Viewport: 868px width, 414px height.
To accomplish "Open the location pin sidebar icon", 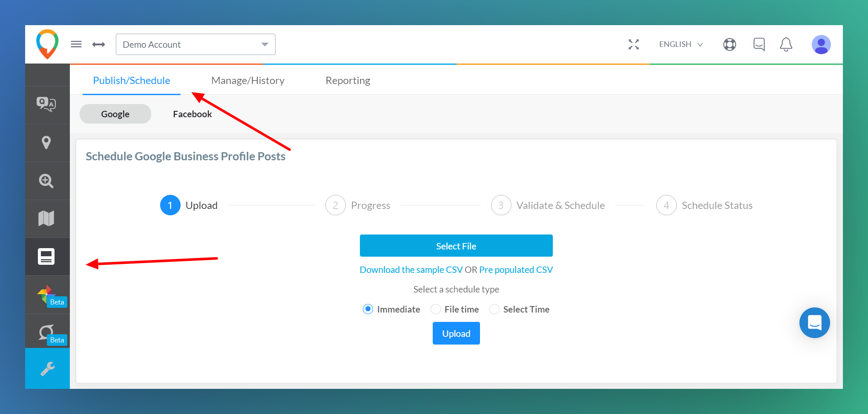I will point(46,142).
